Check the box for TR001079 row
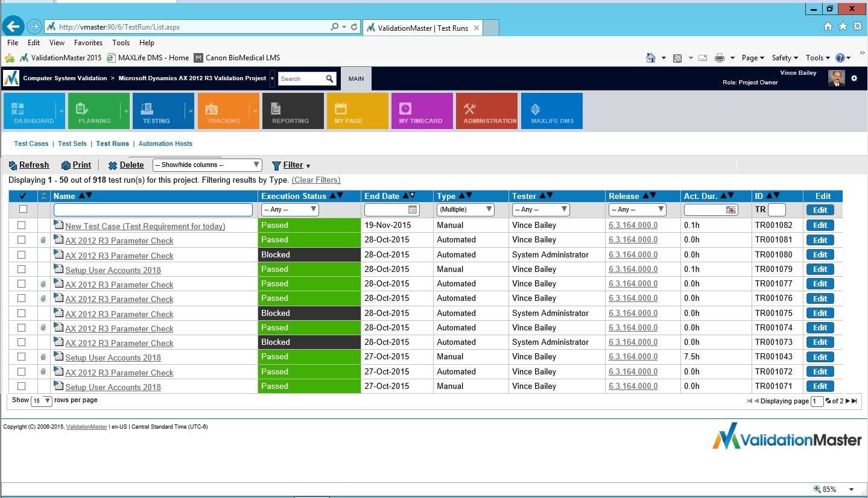The image size is (868, 498). (22, 269)
